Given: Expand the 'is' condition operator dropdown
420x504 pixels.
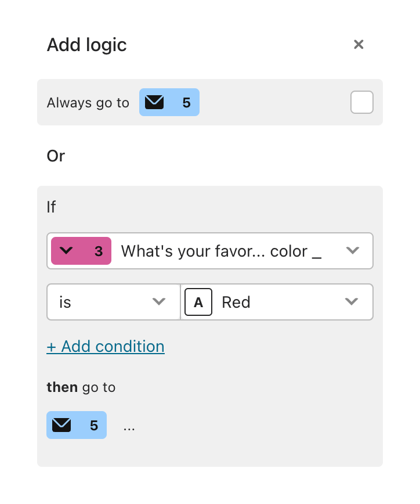Looking at the screenshot, I should pyautogui.click(x=159, y=301).
